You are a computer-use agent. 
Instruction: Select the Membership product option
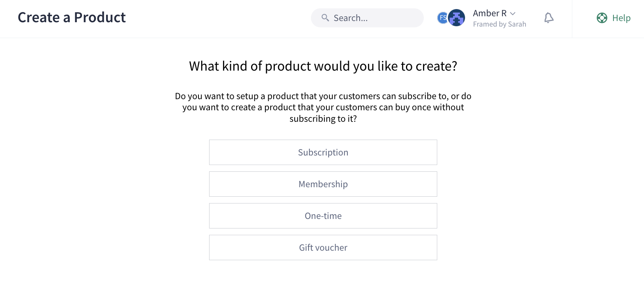coord(323,184)
